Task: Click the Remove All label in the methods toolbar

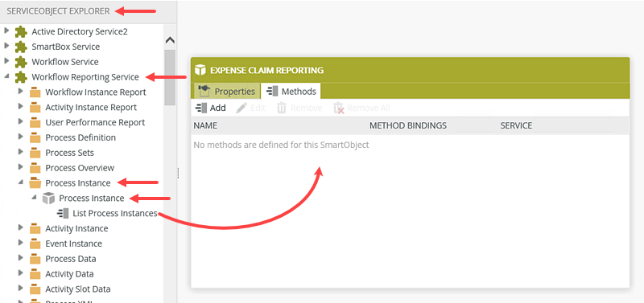Action: [369, 109]
